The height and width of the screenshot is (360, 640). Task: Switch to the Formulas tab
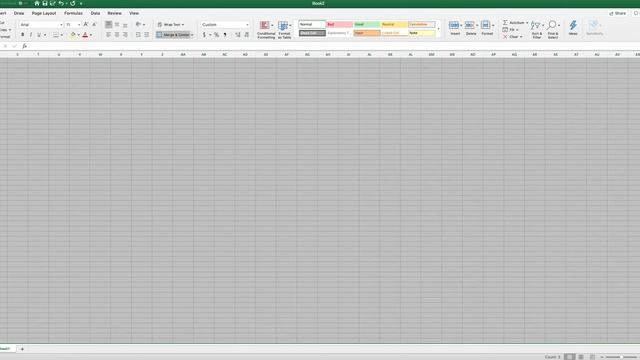(x=73, y=13)
